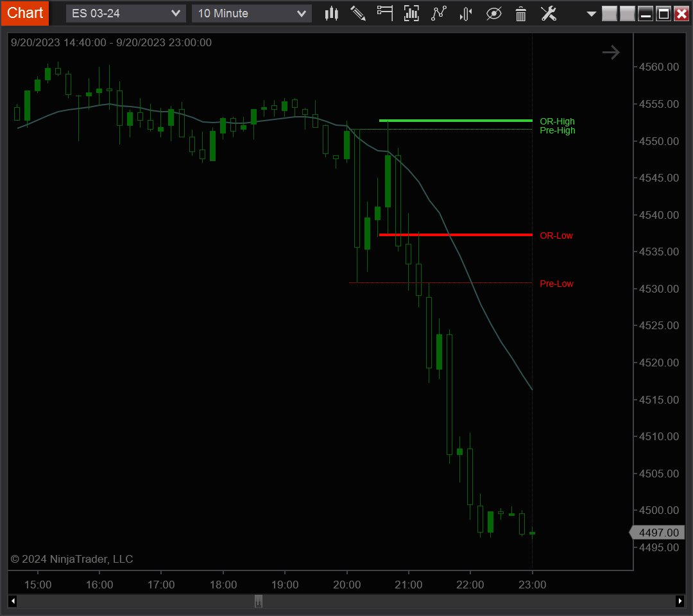Minimize the chart window

coord(646,13)
